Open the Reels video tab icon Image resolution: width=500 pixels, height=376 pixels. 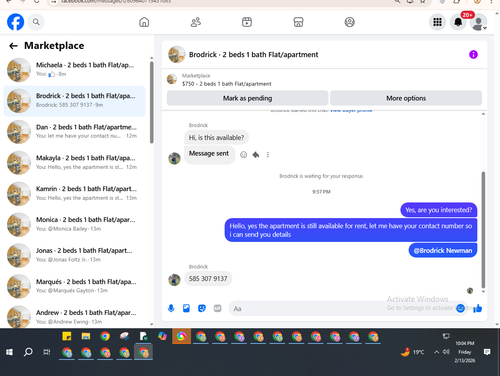click(247, 22)
